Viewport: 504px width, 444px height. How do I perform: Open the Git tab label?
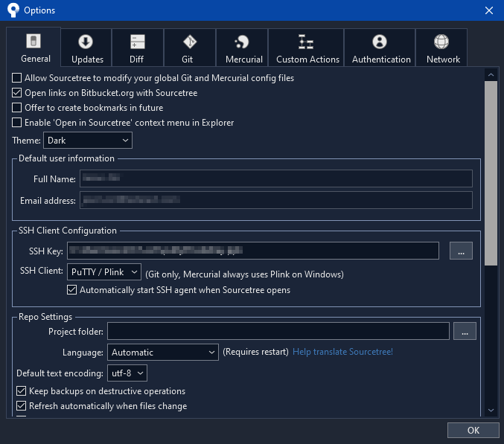pyautogui.click(x=187, y=59)
